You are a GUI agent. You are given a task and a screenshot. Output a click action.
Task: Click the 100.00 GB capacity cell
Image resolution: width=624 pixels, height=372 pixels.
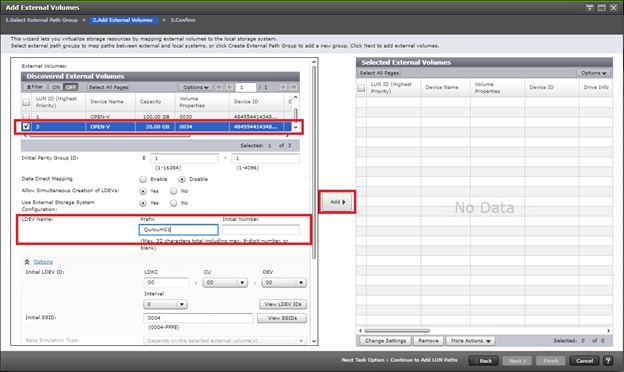pos(155,117)
